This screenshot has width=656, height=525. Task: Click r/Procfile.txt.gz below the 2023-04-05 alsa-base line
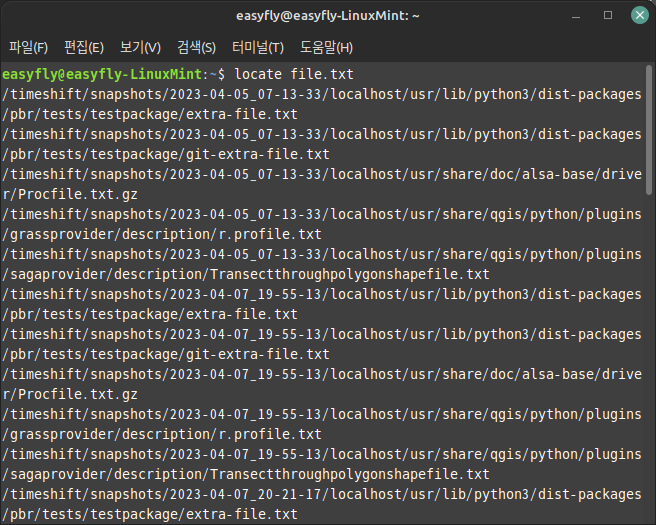tap(70, 195)
